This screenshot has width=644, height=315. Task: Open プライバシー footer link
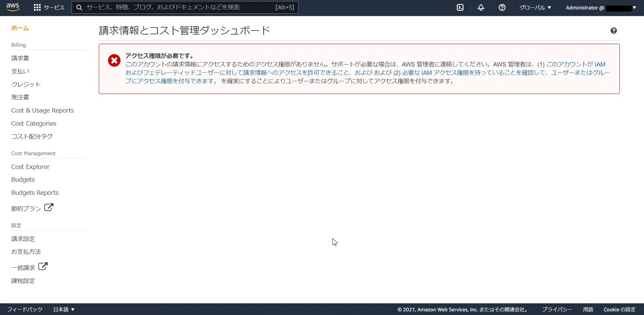557,309
